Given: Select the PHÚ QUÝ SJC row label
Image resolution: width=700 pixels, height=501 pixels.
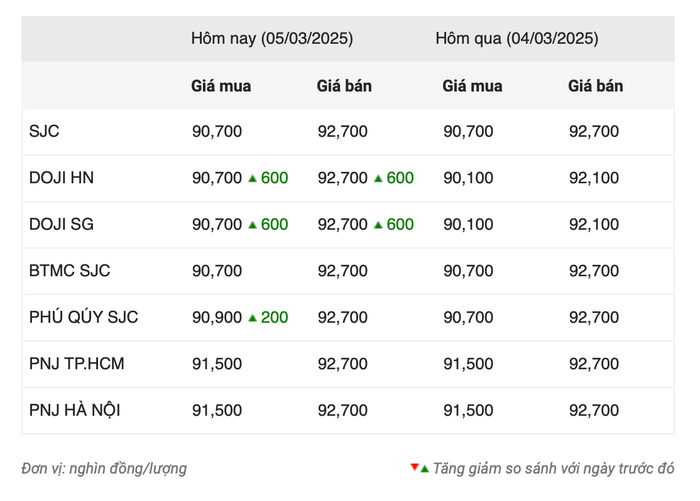Looking at the screenshot, I should (84, 317).
